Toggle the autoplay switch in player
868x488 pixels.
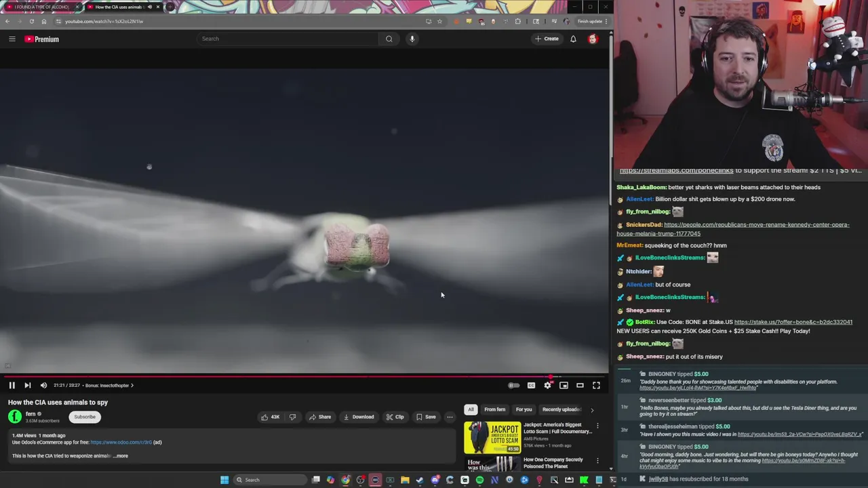514,385
